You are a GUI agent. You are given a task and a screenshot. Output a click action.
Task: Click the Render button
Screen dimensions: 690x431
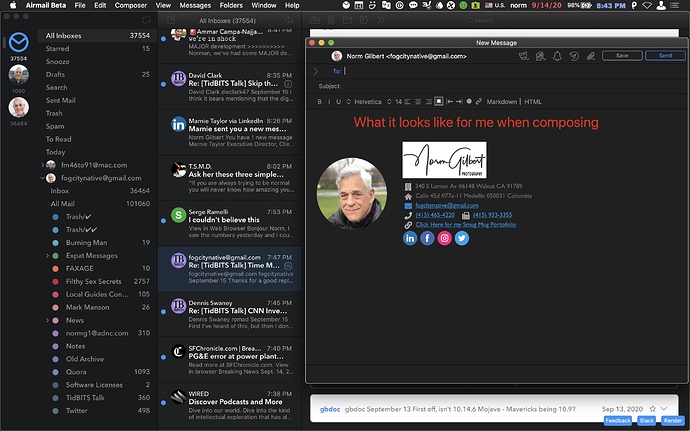coord(673,421)
